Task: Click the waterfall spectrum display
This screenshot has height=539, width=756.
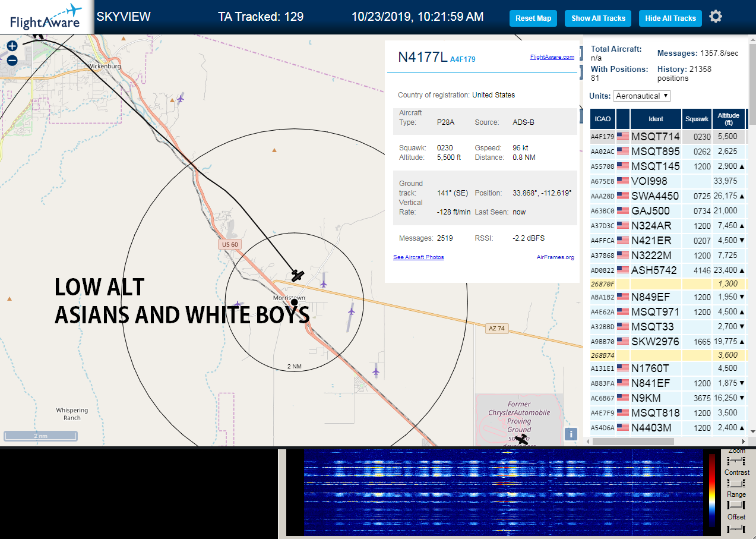Action: point(502,493)
